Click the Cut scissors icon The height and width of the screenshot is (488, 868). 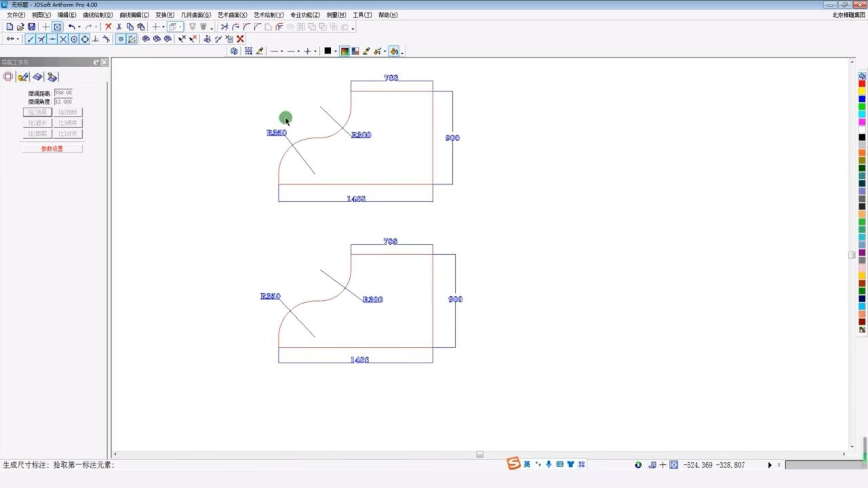coord(119,27)
